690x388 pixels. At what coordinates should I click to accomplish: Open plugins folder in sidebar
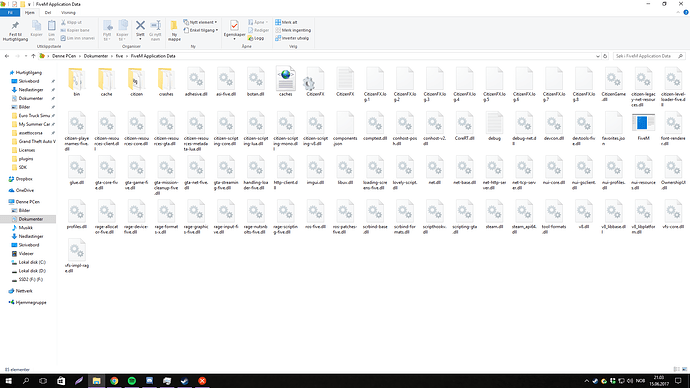point(26,159)
